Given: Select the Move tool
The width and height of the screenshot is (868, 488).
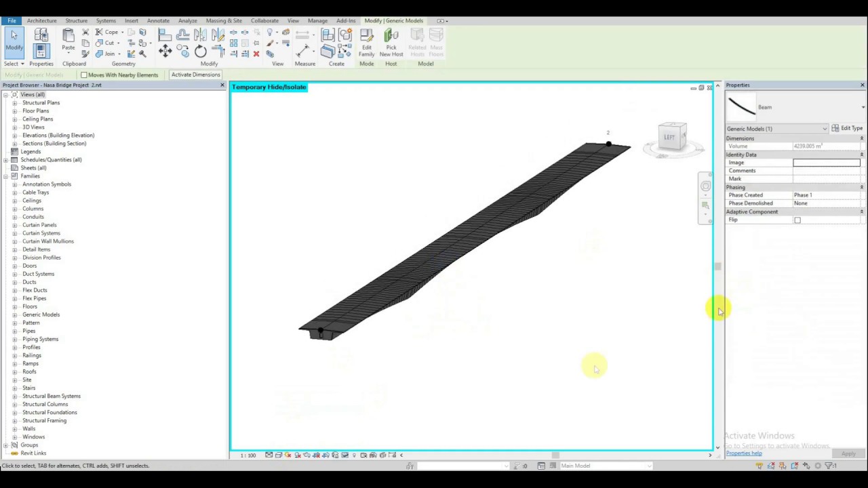Looking at the screenshot, I should (165, 51).
